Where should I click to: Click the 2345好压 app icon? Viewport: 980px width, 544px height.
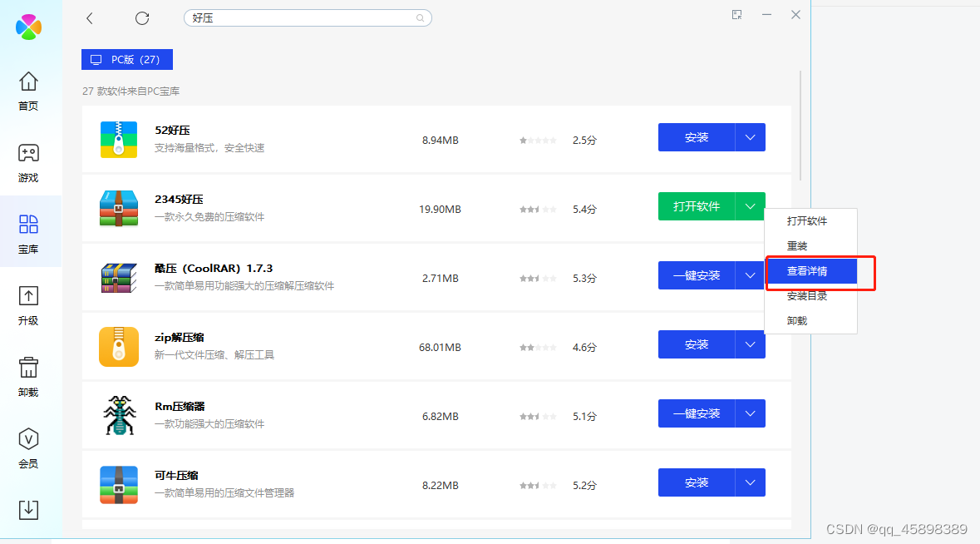coord(119,208)
